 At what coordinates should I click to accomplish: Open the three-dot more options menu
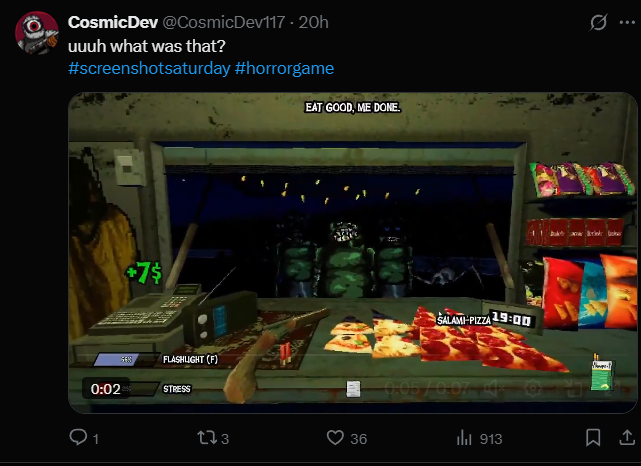click(x=627, y=22)
